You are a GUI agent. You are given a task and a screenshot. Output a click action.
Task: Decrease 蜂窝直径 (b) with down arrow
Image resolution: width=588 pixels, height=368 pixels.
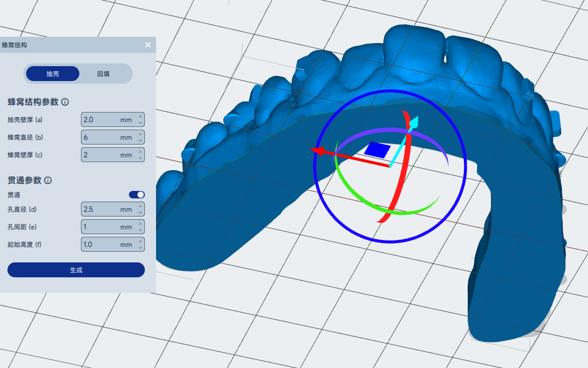(x=140, y=140)
